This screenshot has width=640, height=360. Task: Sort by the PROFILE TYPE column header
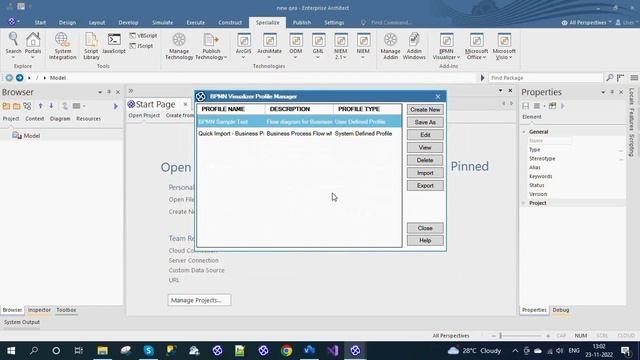coord(367,109)
